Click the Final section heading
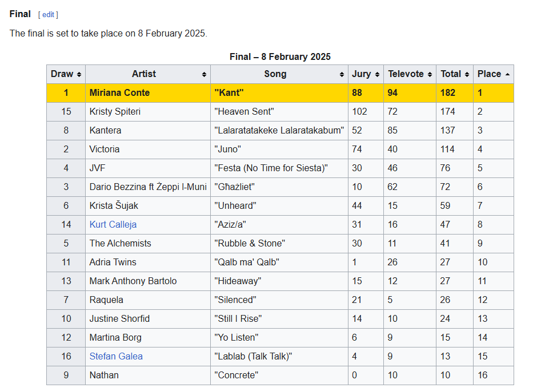553x392 pixels. (20, 14)
